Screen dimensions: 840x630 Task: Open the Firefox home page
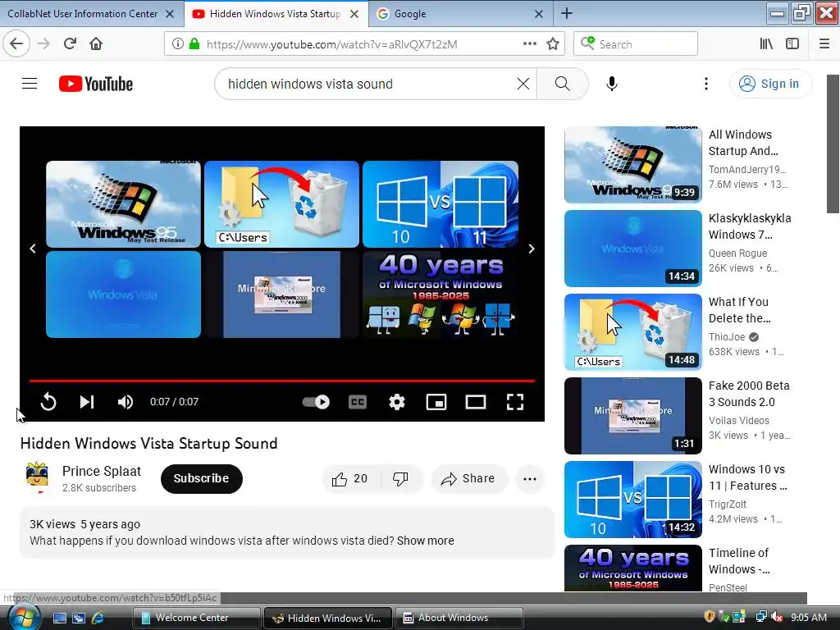[96, 44]
